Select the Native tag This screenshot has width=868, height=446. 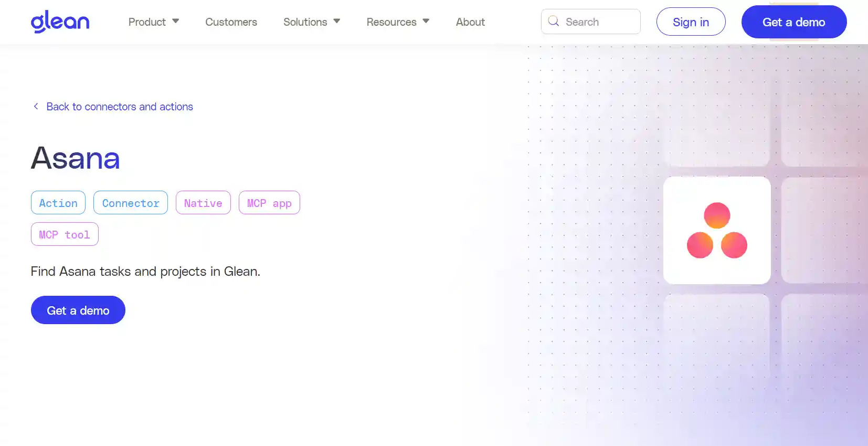[203, 203]
